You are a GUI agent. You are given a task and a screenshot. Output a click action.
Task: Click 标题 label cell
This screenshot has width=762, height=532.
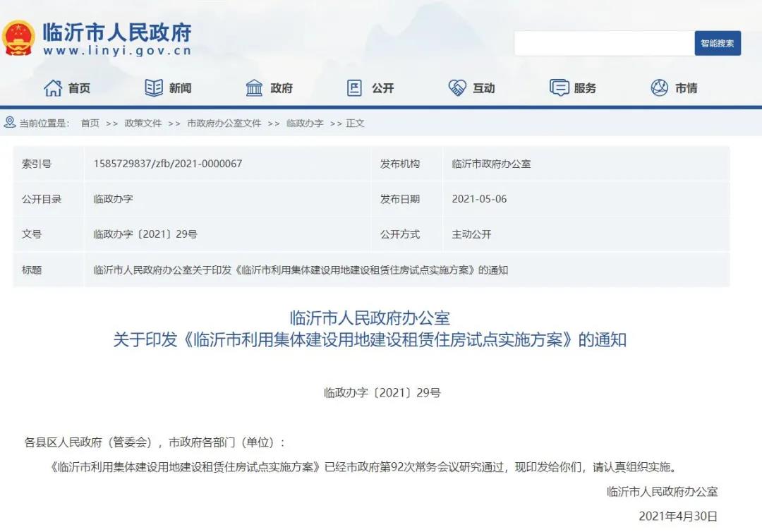[48, 270]
